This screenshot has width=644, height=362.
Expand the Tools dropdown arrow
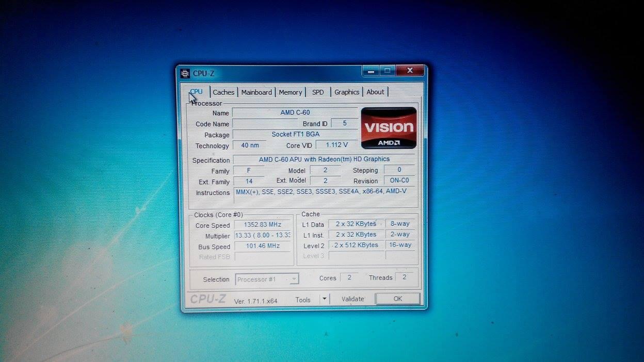(x=324, y=299)
